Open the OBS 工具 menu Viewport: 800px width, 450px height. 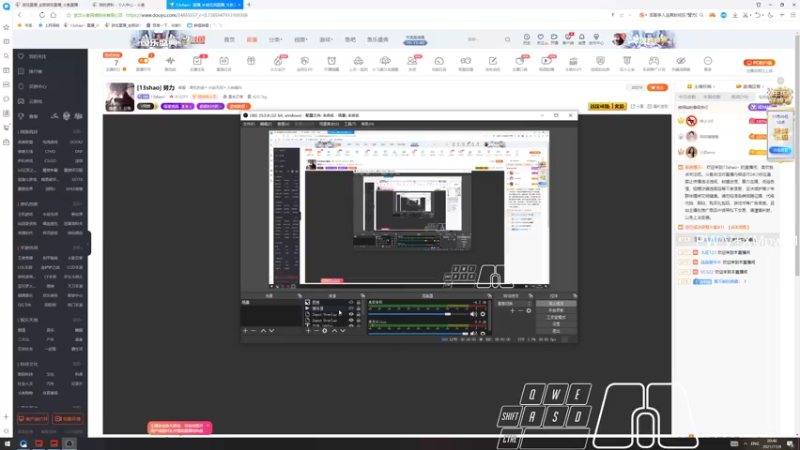(x=350, y=124)
